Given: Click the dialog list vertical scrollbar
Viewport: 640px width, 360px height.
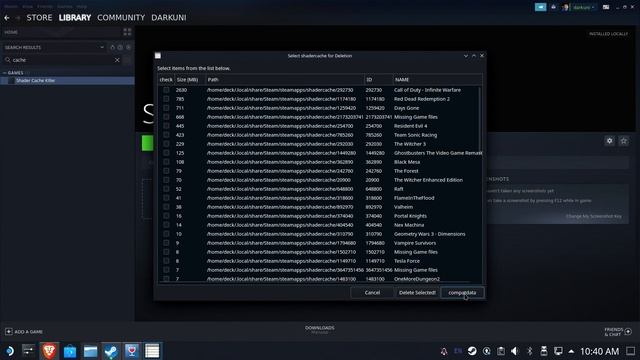Looking at the screenshot, I should (x=480, y=118).
